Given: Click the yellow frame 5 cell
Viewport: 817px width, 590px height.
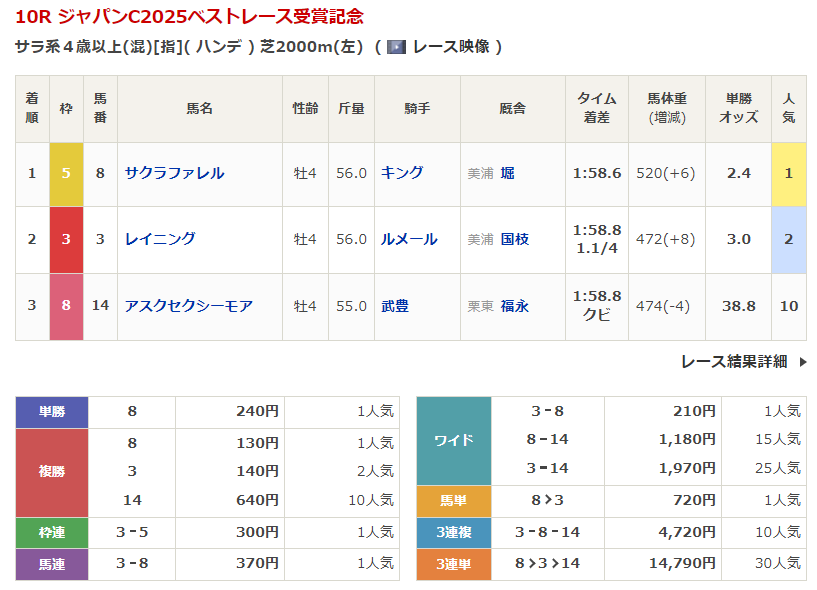Looking at the screenshot, I should (x=66, y=173).
